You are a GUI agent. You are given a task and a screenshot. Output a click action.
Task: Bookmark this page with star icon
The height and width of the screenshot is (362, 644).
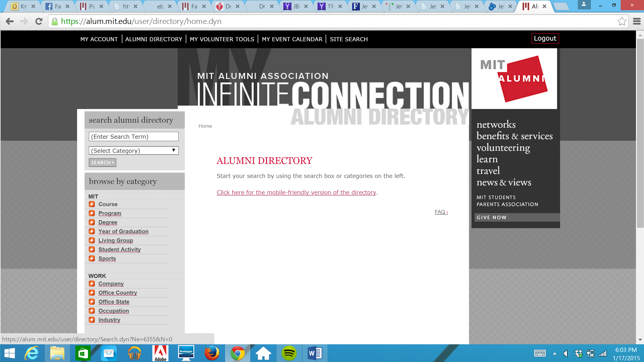(622, 21)
